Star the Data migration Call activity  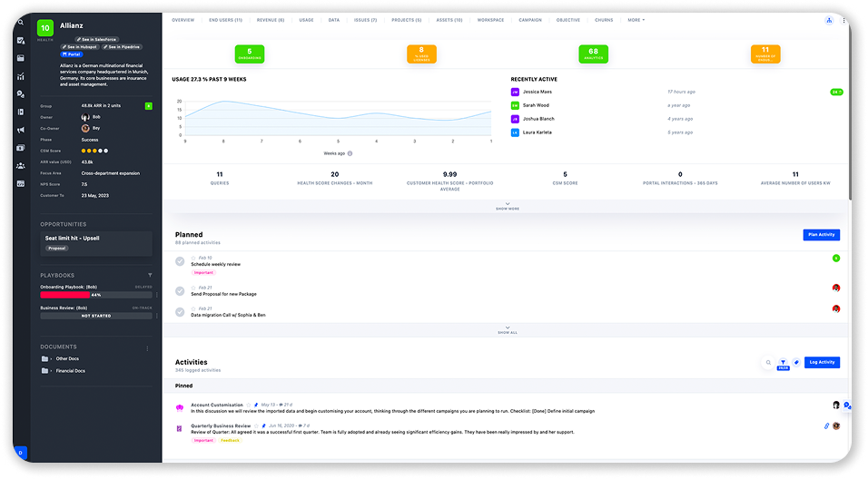[x=193, y=308]
